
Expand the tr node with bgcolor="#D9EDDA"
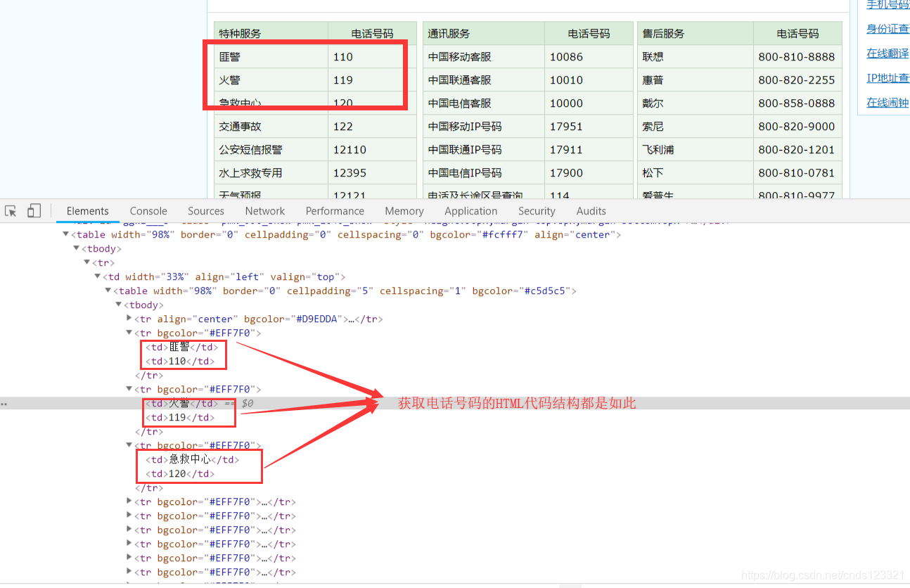tap(129, 319)
